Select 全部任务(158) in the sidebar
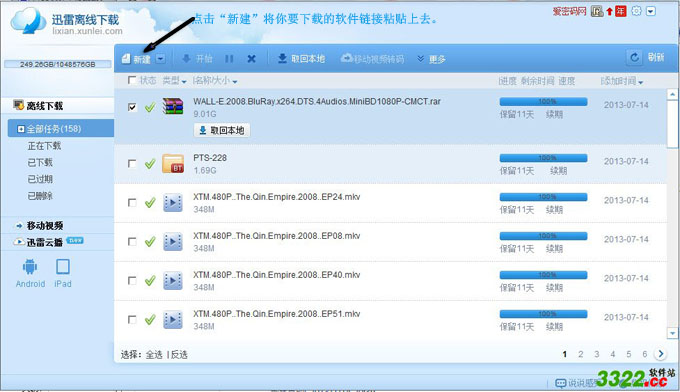This screenshot has height=392, width=680. pyautogui.click(x=61, y=129)
